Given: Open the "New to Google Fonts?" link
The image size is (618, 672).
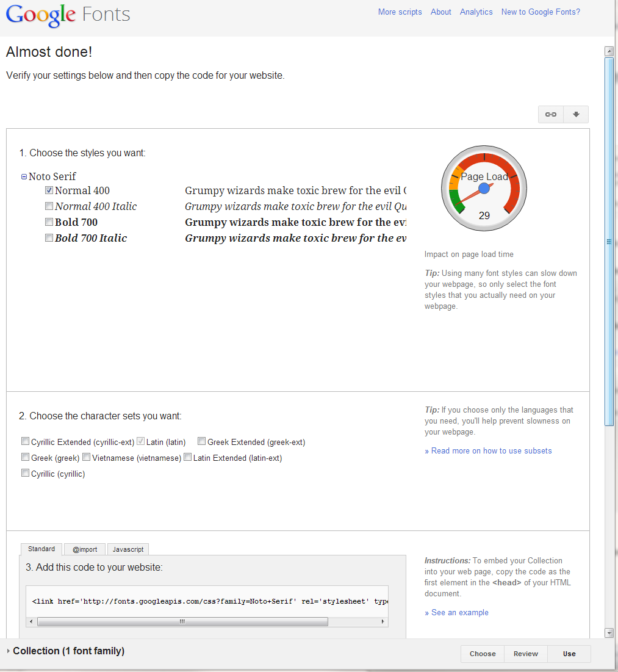Looking at the screenshot, I should [540, 12].
